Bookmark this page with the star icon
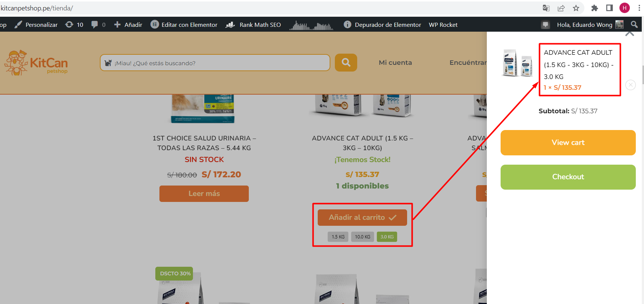644x304 pixels. (576, 8)
